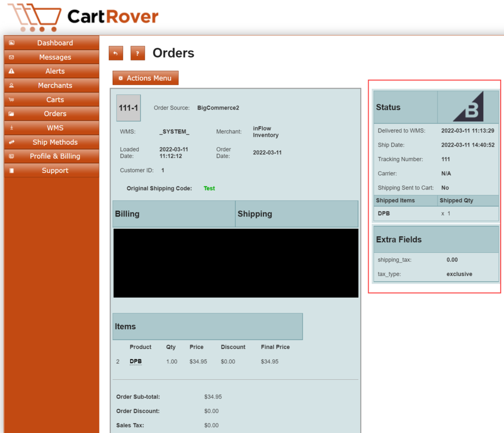
Task: Open the Actions Menu dropdown
Action: (x=146, y=78)
